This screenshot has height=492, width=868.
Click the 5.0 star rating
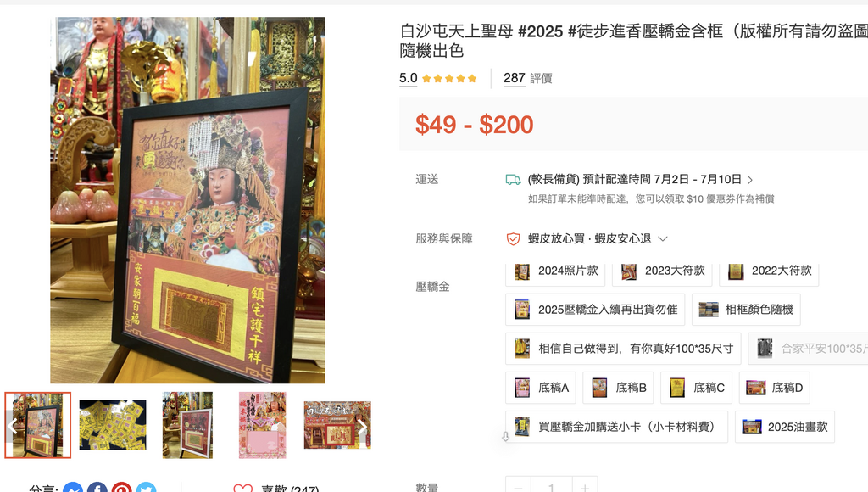click(x=438, y=78)
